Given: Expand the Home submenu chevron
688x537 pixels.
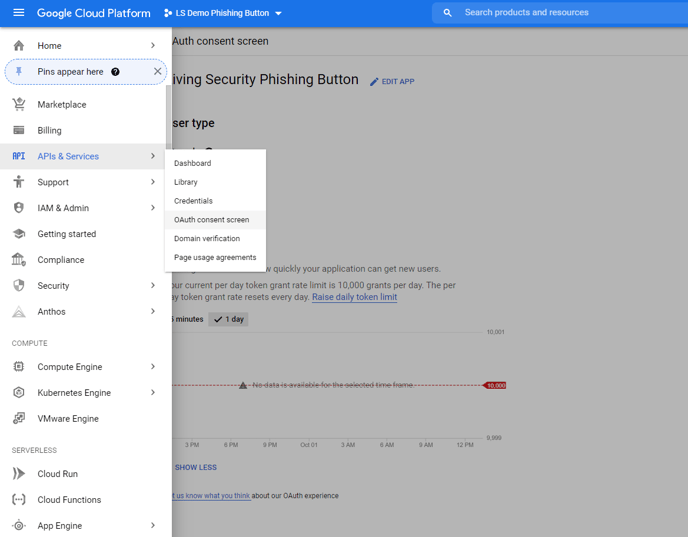Looking at the screenshot, I should 153,45.
